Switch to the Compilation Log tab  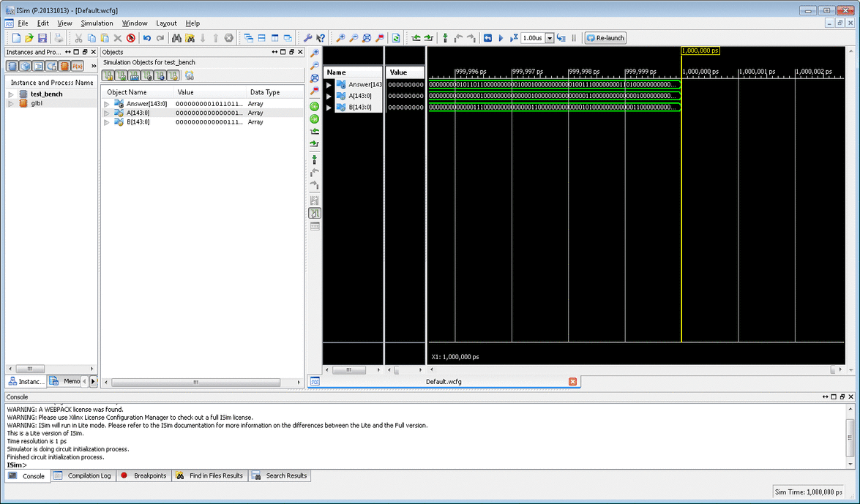point(83,475)
